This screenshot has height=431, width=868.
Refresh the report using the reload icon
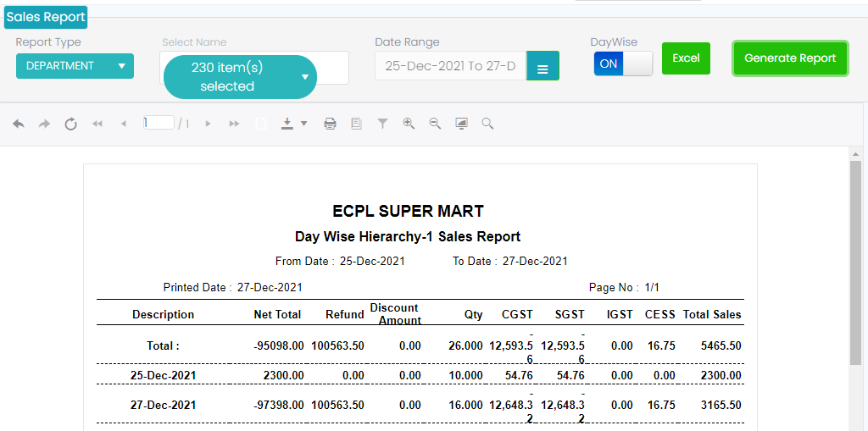[x=71, y=124]
